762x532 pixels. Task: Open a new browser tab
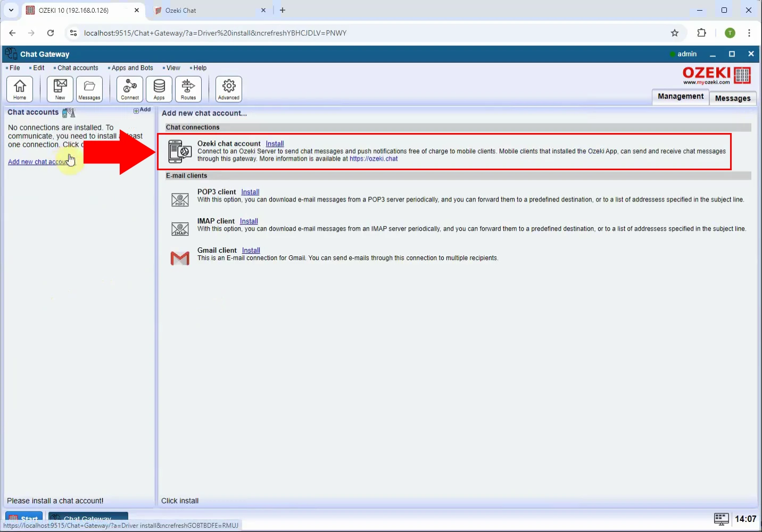pyautogui.click(x=283, y=10)
